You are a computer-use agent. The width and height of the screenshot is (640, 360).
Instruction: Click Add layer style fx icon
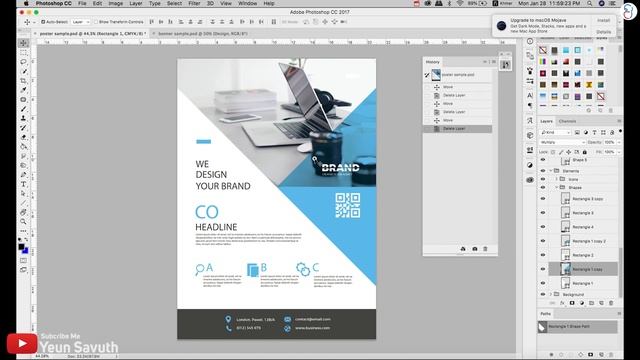562,303
